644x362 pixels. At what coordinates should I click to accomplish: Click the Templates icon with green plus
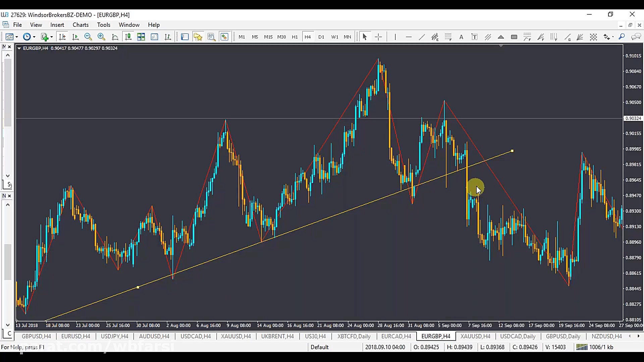44,37
